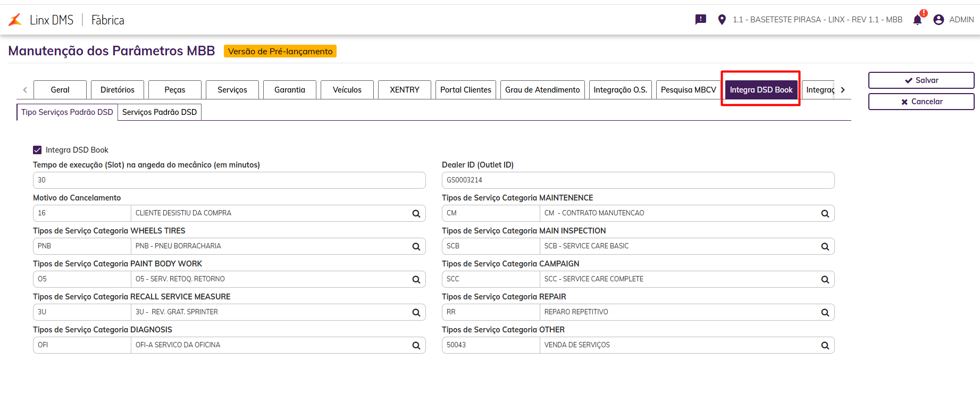The image size is (980, 418).
Task: Click the BASETESTE PIRASA branch selector text
Action: [x=817, y=20]
